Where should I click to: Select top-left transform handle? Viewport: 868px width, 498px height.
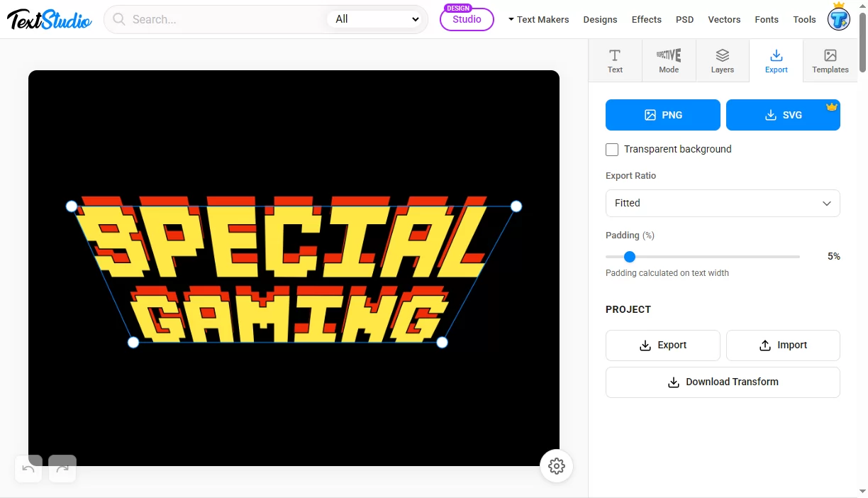click(x=72, y=206)
